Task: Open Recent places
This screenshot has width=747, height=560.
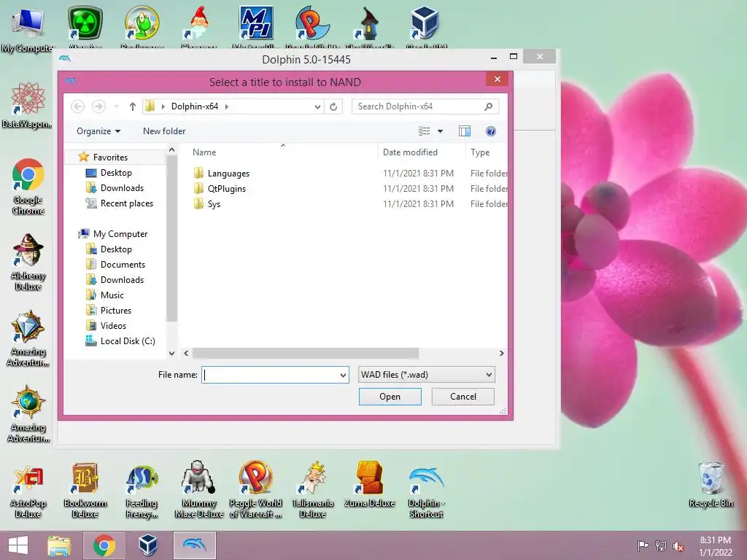Action: [127, 203]
